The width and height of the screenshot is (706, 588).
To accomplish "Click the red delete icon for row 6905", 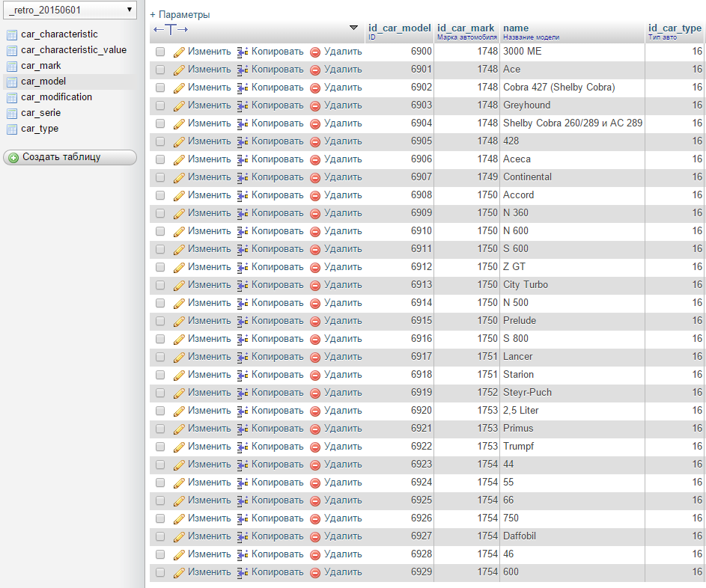I will tap(315, 141).
